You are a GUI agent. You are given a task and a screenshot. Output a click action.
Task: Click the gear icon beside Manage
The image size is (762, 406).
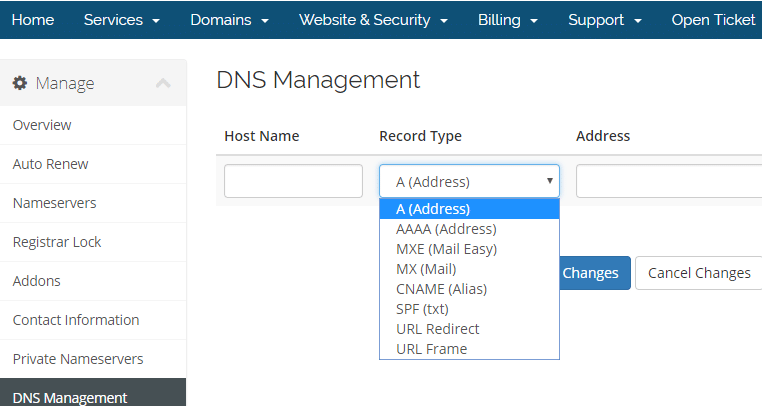click(x=20, y=84)
